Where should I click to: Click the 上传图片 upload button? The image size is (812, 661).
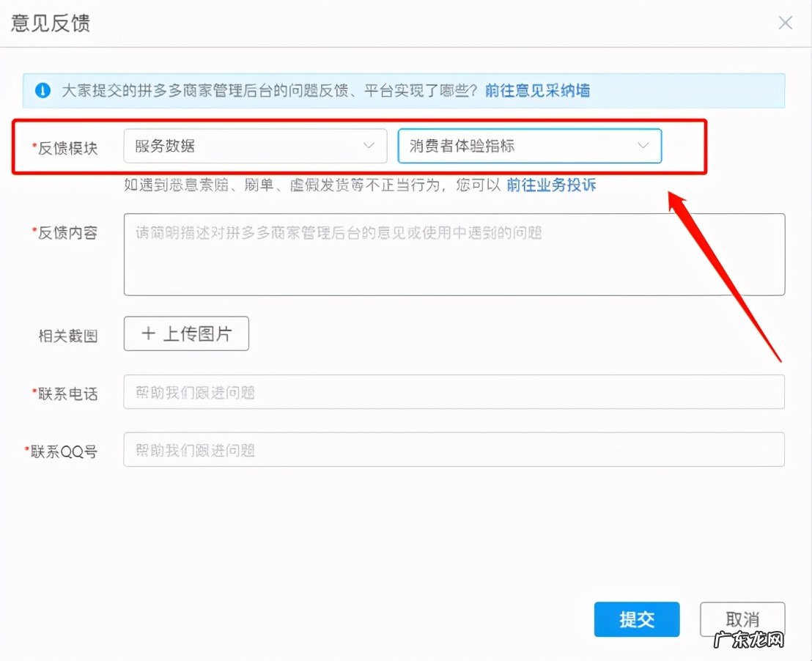[185, 333]
